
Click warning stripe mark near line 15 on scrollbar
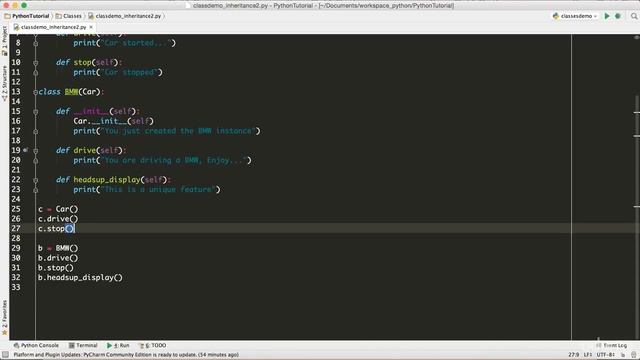pos(637,112)
